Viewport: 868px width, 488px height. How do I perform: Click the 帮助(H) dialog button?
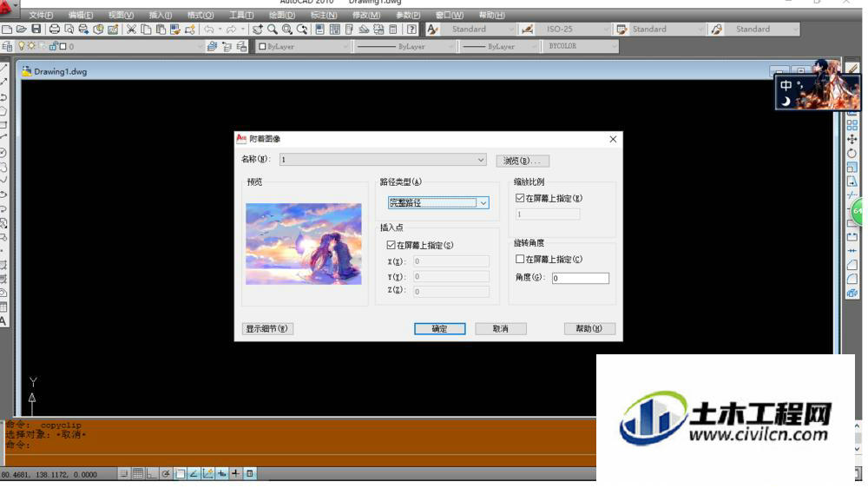pyautogui.click(x=589, y=328)
